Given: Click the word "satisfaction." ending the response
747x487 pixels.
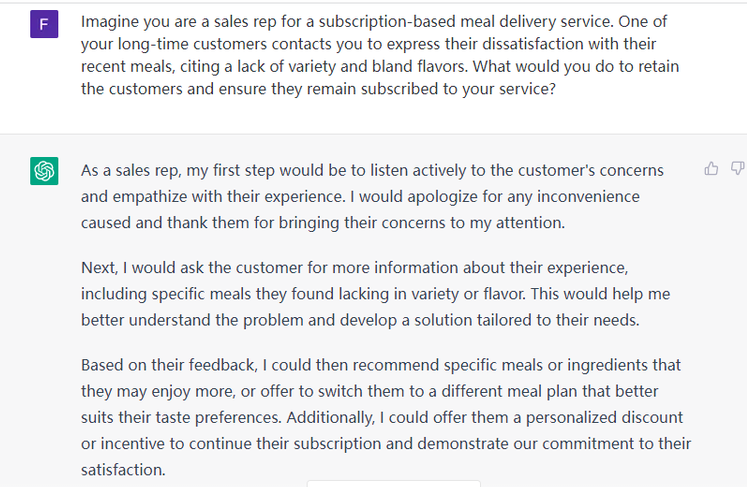Looking at the screenshot, I should [123, 469].
